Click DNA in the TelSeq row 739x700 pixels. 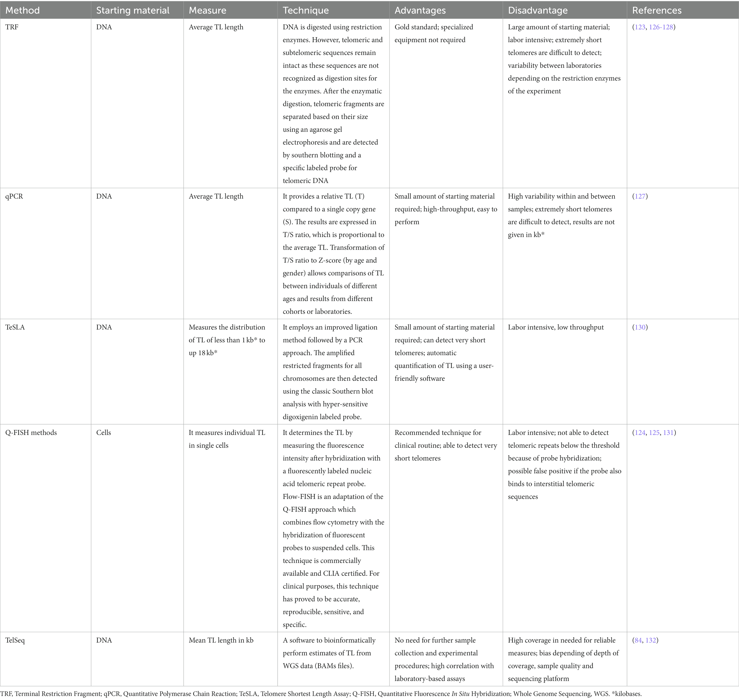[104, 640]
